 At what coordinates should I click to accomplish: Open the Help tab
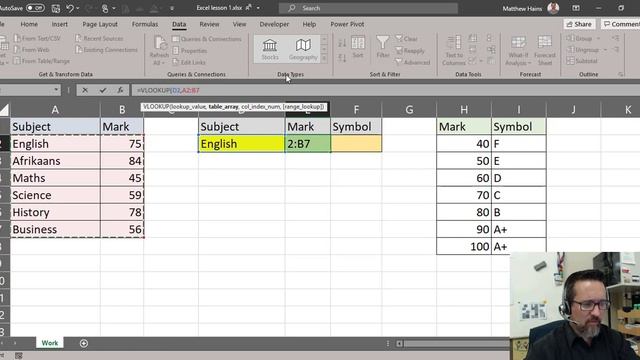(309, 24)
